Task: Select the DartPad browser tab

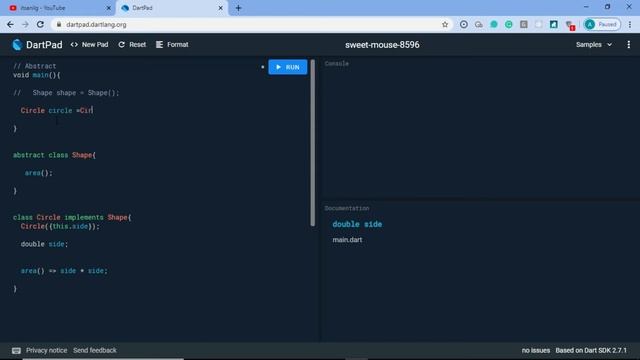Action: point(171,8)
